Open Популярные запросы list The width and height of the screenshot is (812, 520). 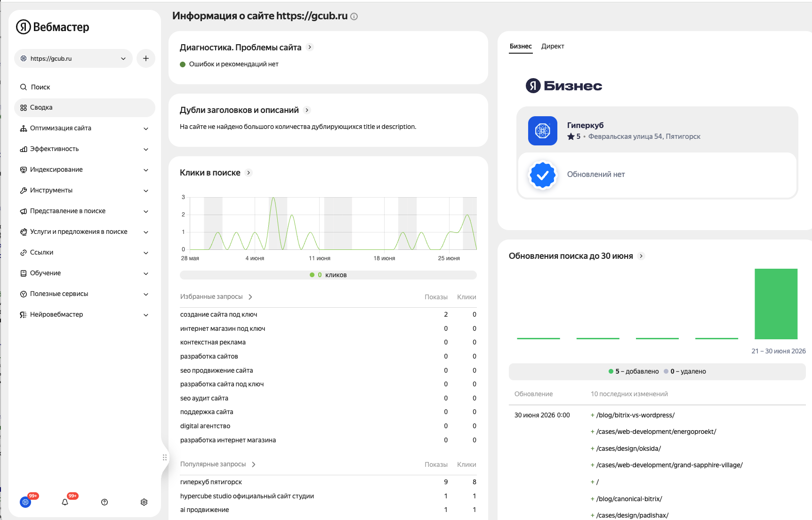(x=217, y=464)
